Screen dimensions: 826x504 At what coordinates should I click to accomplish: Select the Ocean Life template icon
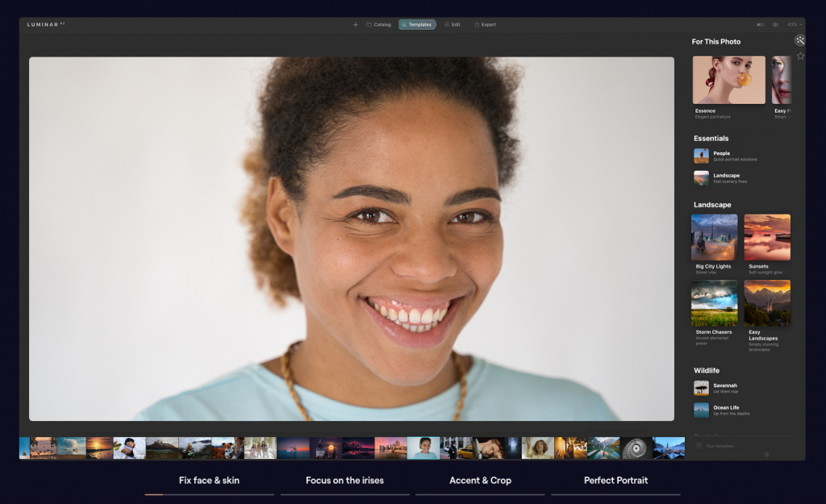[699, 410]
